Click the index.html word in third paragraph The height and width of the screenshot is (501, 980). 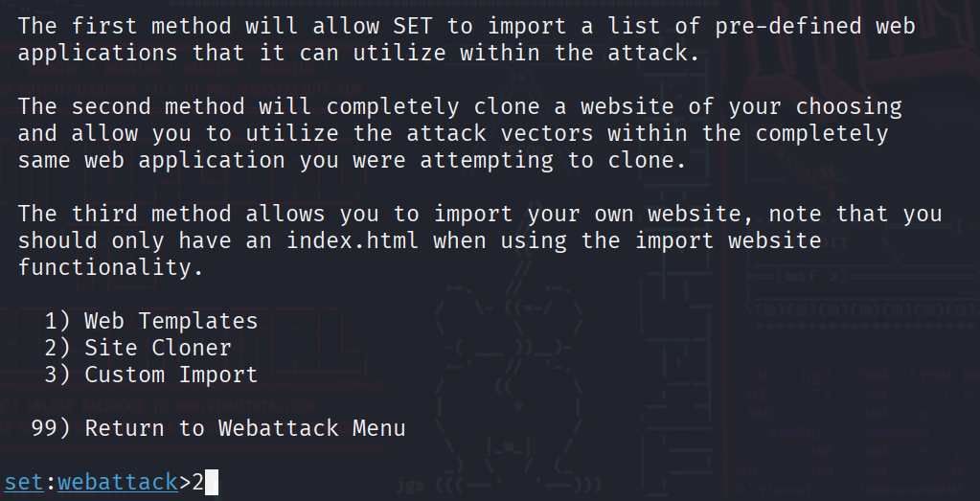pos(352,240)
